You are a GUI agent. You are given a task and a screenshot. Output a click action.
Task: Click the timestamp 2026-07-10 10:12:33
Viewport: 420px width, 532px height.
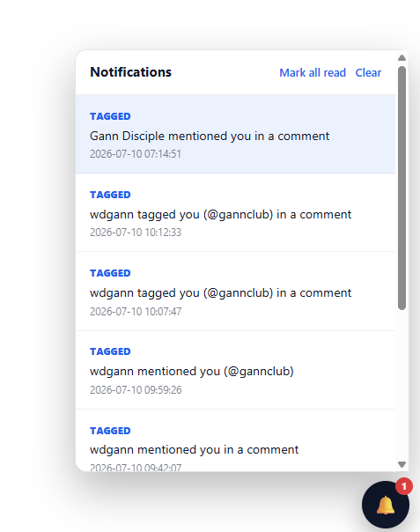[136, 233]
